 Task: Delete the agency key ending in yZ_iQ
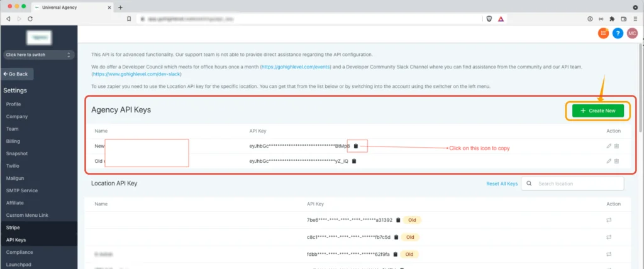coord(616,161)
